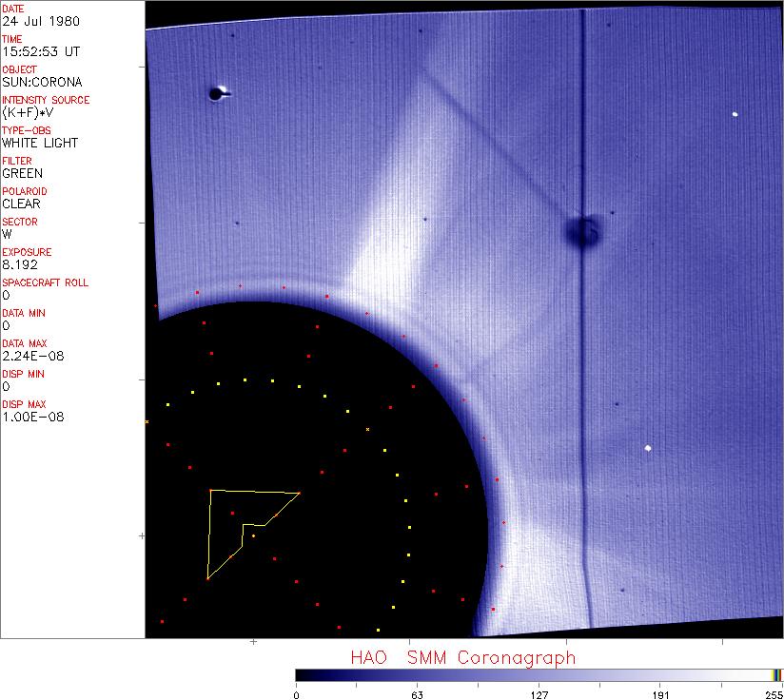
Task: Click the yellow polygon outline on the disk
Action: click(208, 533)
